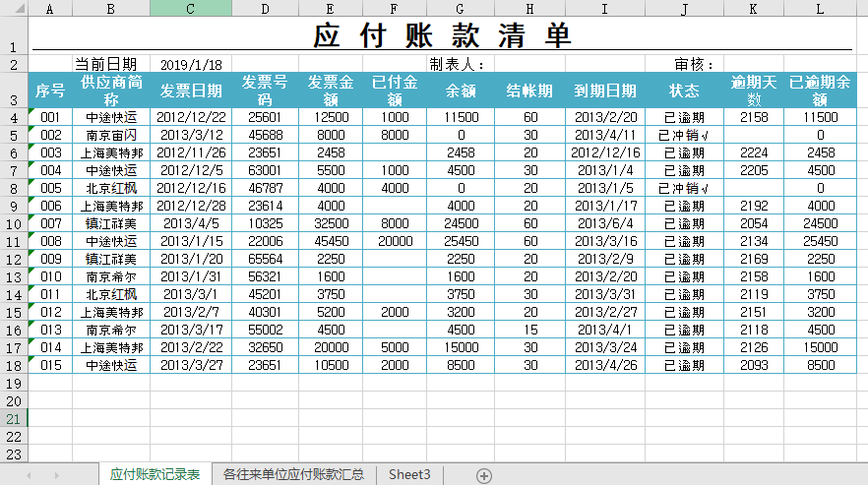
Task: Select the 已冲销 status cell for 序号 002
Action: coord(684,135)
